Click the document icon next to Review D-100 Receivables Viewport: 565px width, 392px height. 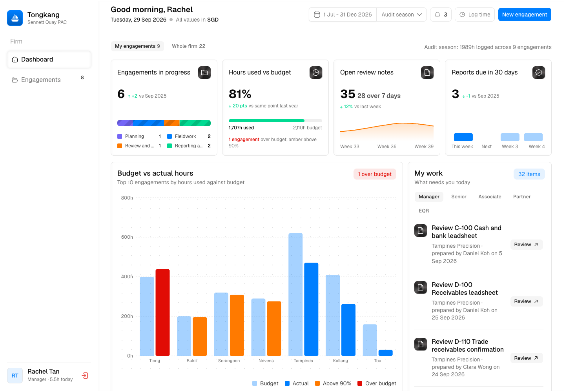(x=421, y=287)
